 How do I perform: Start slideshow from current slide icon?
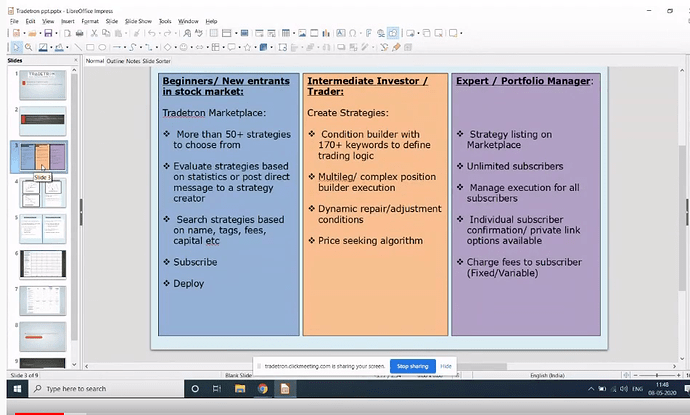[x=272, y=33]
